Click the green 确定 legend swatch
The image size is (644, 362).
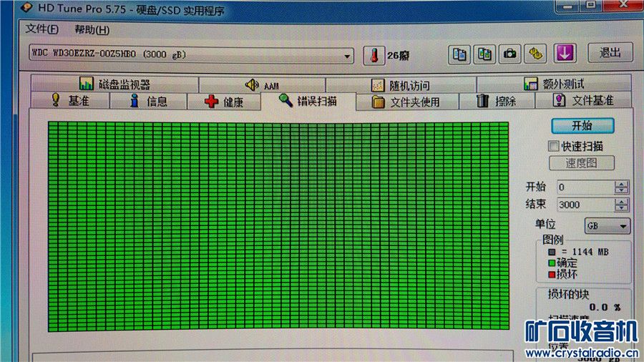click(x=552, y=263)
